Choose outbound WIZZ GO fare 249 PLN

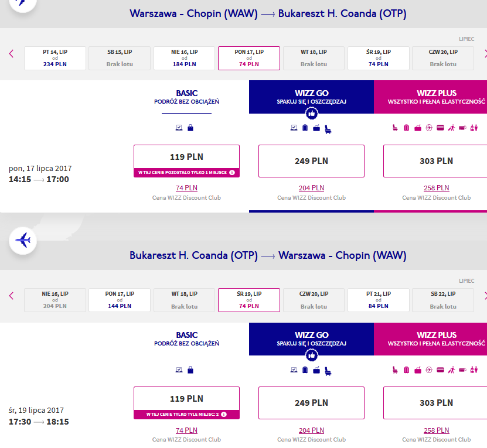(x=312, y=161)
